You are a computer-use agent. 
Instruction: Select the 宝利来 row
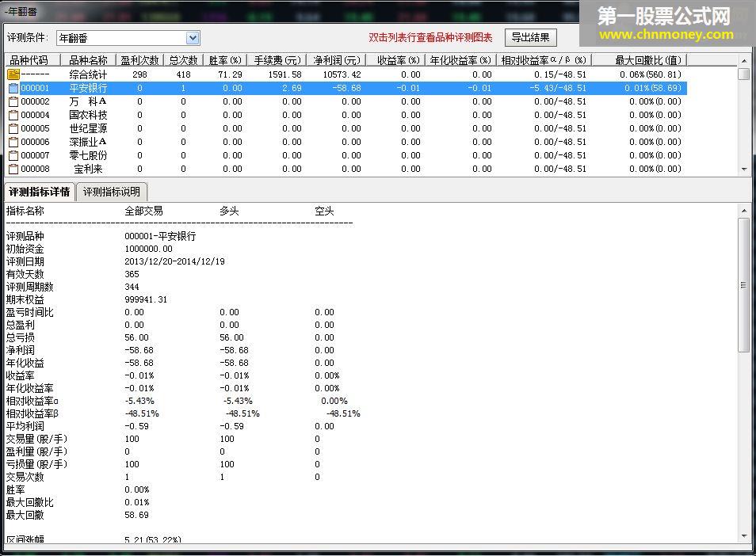346,169
